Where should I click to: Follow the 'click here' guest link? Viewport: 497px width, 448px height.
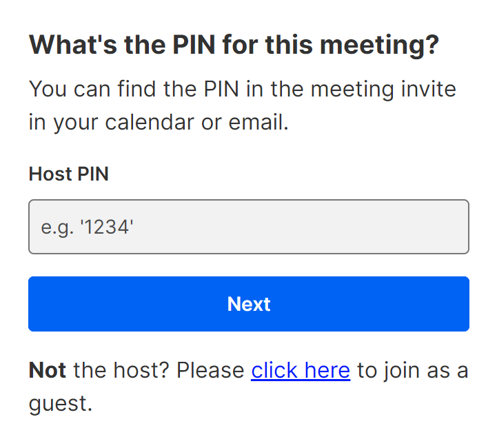(x=301, y=371)
